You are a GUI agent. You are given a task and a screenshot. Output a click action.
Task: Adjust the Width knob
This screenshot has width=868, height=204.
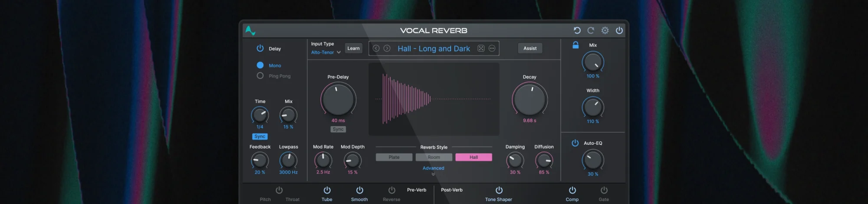point(593,107)
